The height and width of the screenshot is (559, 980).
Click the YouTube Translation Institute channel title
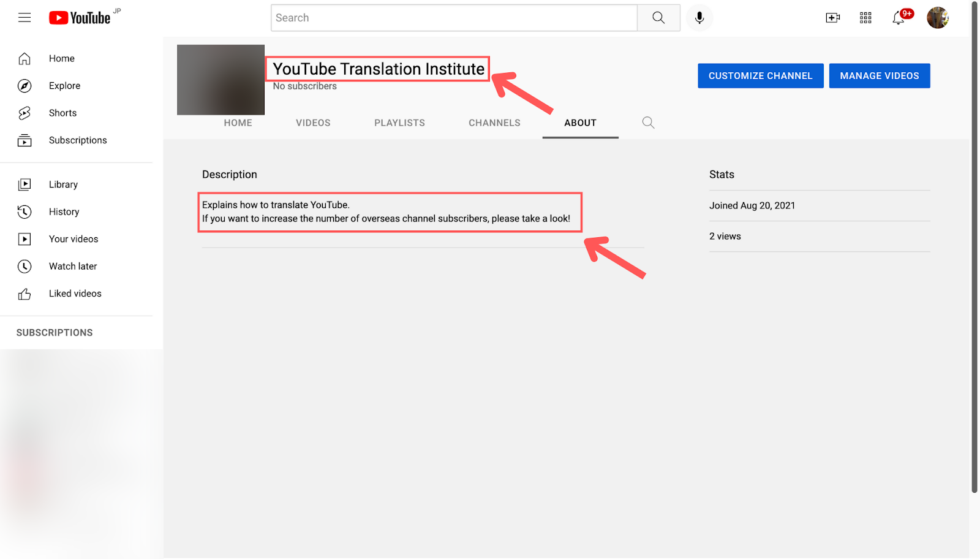(x=379, y=69)
